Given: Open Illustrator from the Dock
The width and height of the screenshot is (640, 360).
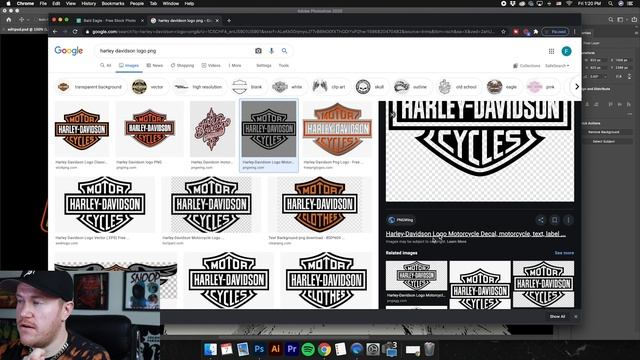Looking at the screenshot, I should click(276, 349).
